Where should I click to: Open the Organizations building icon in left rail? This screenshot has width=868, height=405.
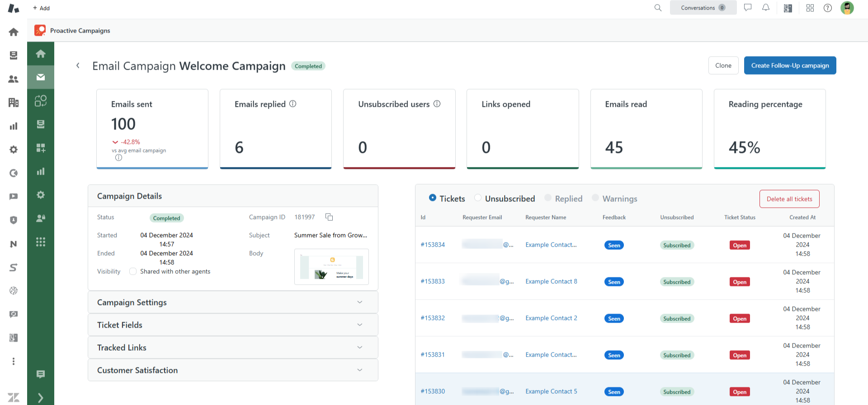(14, 102)
